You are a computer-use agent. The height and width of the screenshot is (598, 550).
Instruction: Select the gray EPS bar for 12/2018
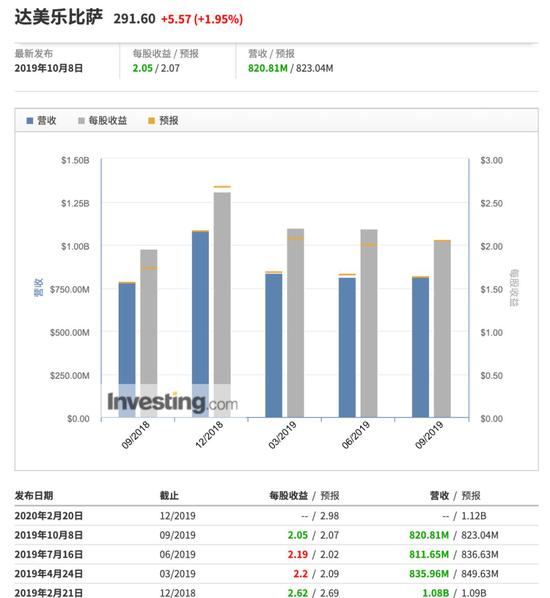(x=222, y=305)
